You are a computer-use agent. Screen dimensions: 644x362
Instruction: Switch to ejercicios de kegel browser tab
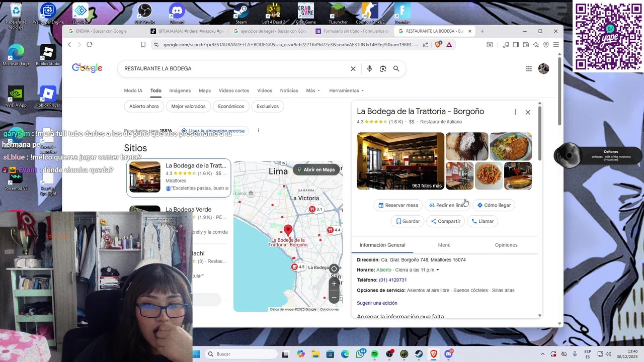click(x=270, y=31)
